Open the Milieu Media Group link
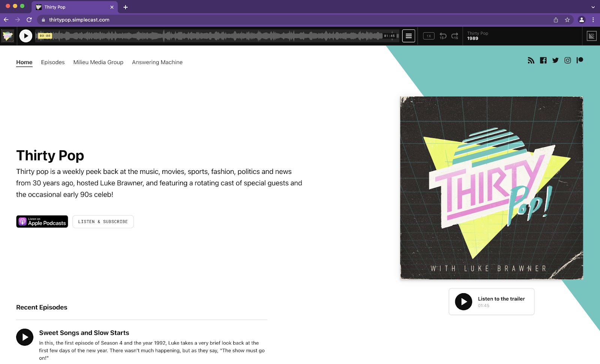Viewport: 600px width, 364px height. tap(98, 62)
